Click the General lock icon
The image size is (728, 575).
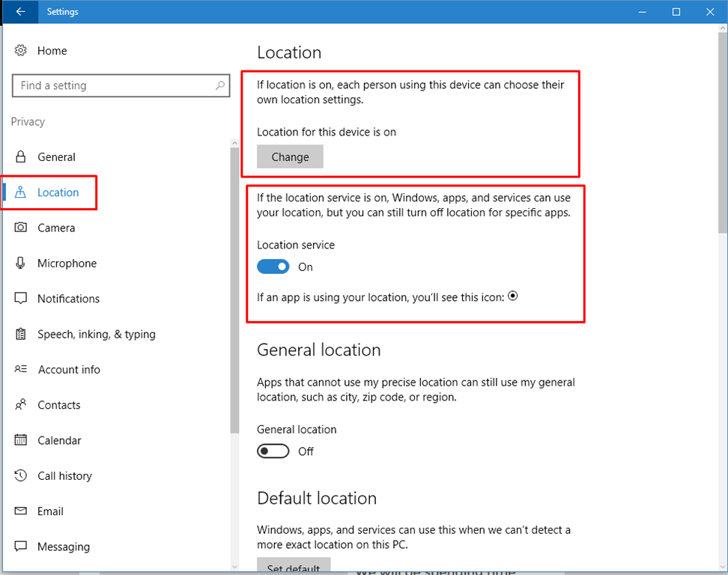coord(21,157)
